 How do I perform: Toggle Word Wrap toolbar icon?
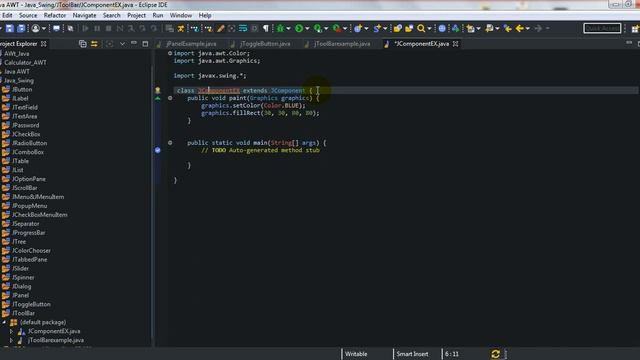(x=243, y=28)
